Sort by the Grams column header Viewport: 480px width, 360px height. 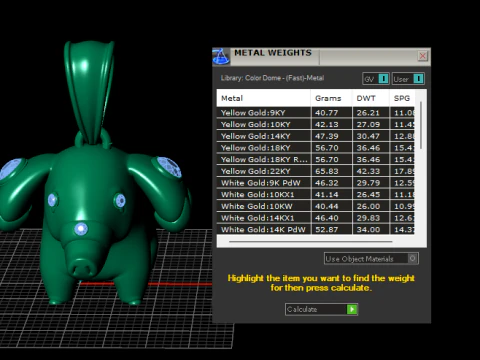point(331,98)
